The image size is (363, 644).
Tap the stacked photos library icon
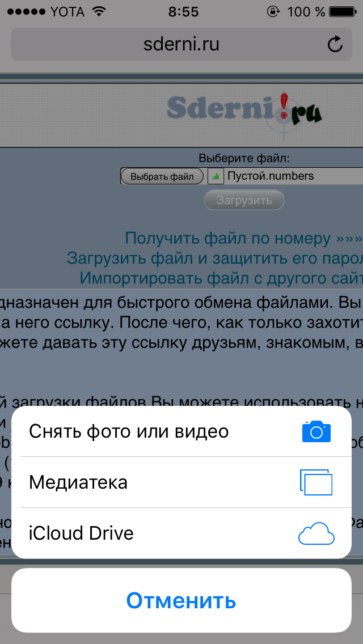coord(316,482)
